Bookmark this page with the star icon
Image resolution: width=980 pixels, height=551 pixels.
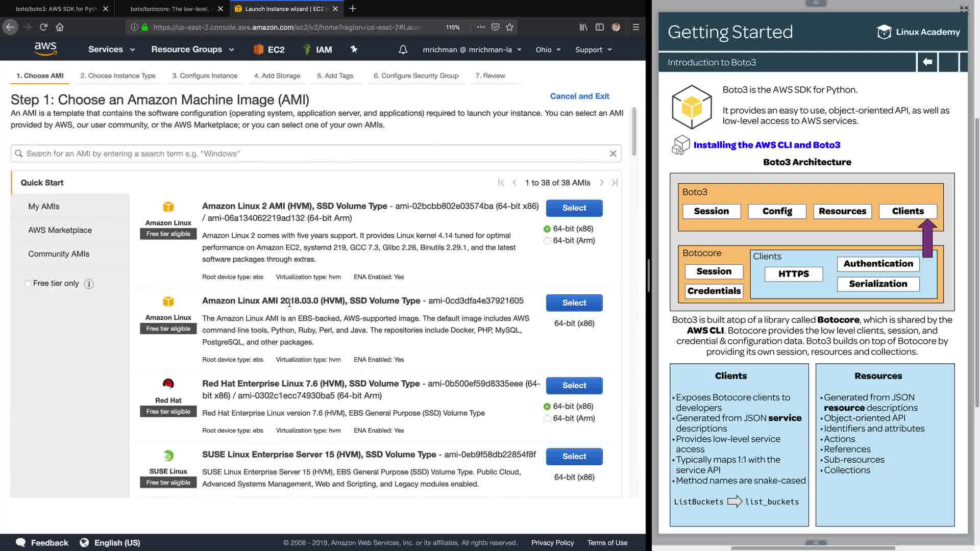[509, 27]
